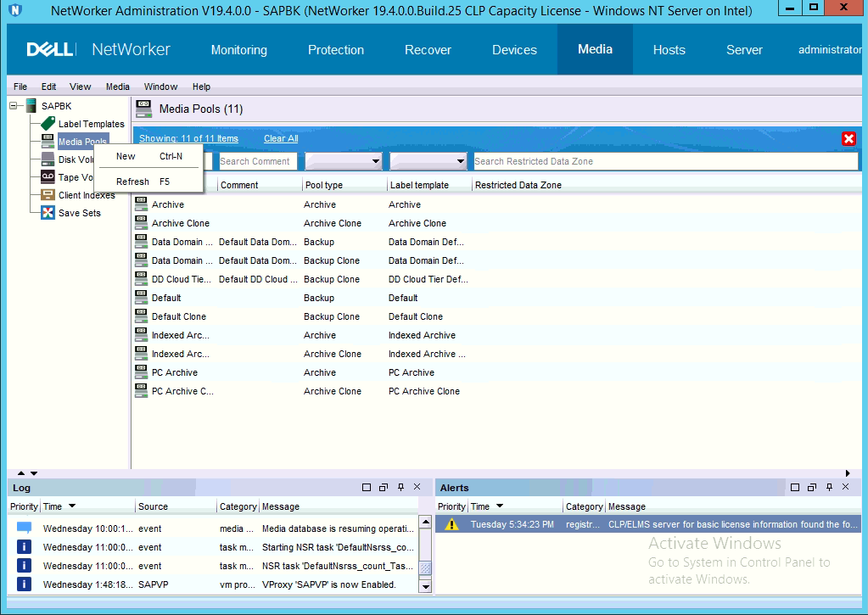Image resolution: width=868 pixels, height=615 pixels.
Task: Click the Client Indexes icon in tree
Action: [x=48, y=195]
